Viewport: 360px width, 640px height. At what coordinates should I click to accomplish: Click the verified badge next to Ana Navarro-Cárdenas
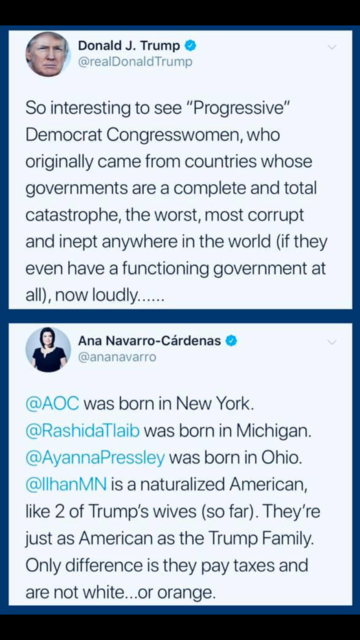(231, 340)
